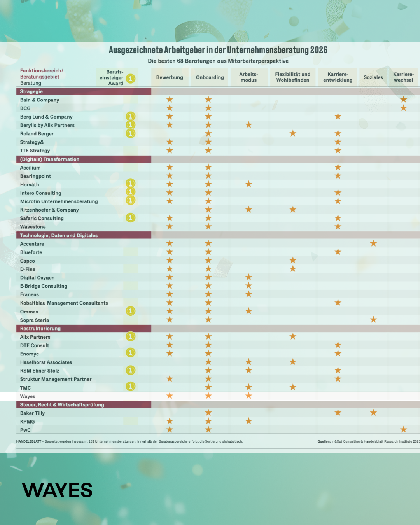
Task: Click Capco's Flexibilität und Wohlbefinden star
Action: [293, 261]
